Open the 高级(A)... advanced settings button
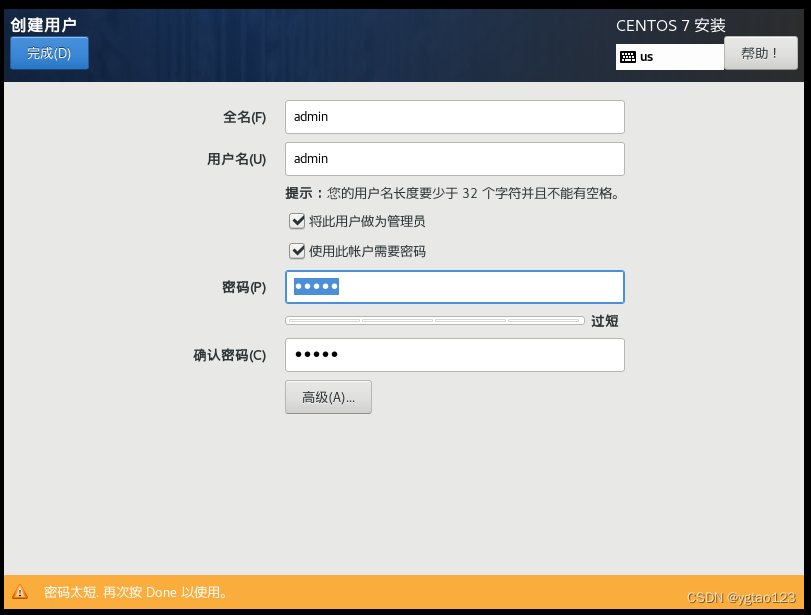811x615 pixels. (328, 397)
